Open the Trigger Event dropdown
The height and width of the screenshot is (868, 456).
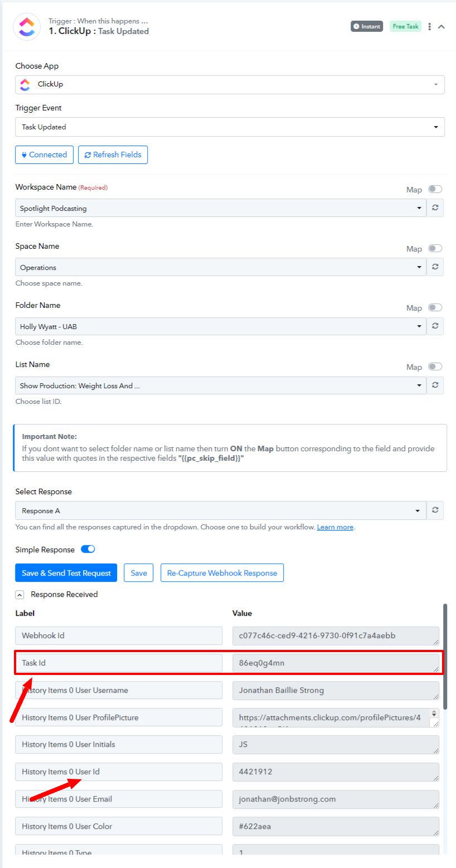230,127
